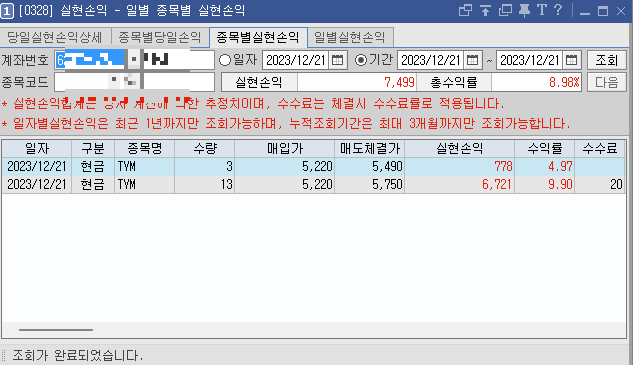633x365 pixels.
Task: Click the always-on-top arrow icon in title bar
Action: (485, 10)
